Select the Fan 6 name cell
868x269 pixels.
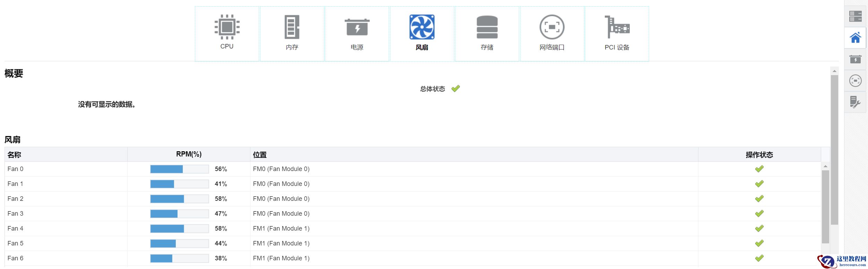pos(66,258)
